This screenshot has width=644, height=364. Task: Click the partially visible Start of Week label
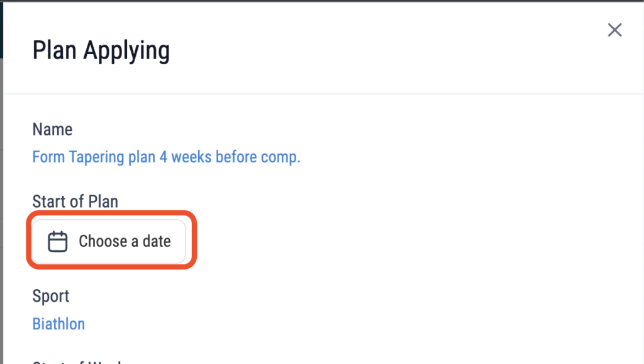[x=77, y=361]
